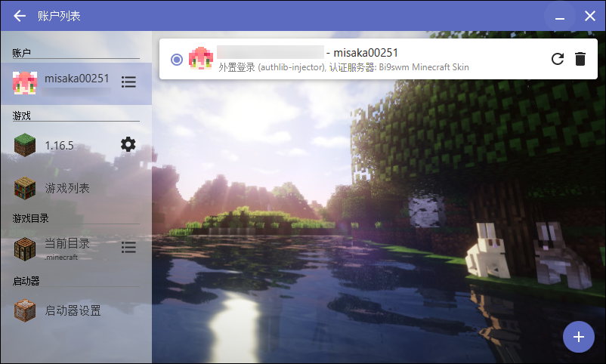Screen dimensions: 606x364
Task: Click the bookshelf icon for 游戏列表
Action: 25,188
